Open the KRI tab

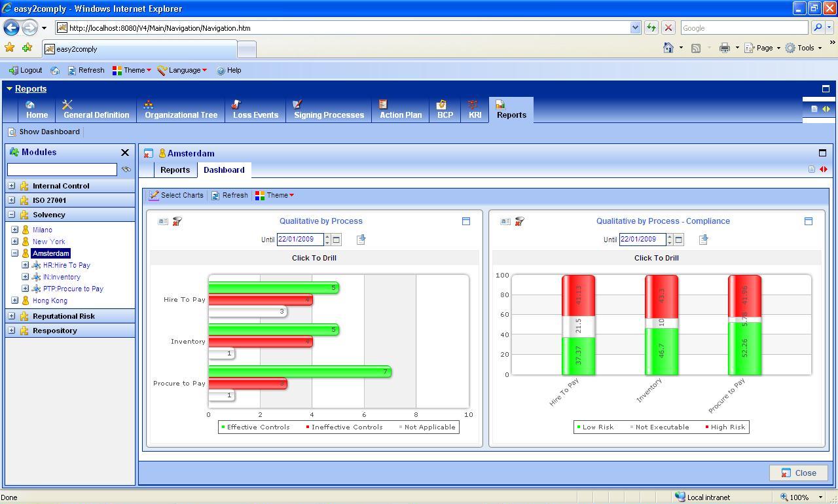coord(475,110)
